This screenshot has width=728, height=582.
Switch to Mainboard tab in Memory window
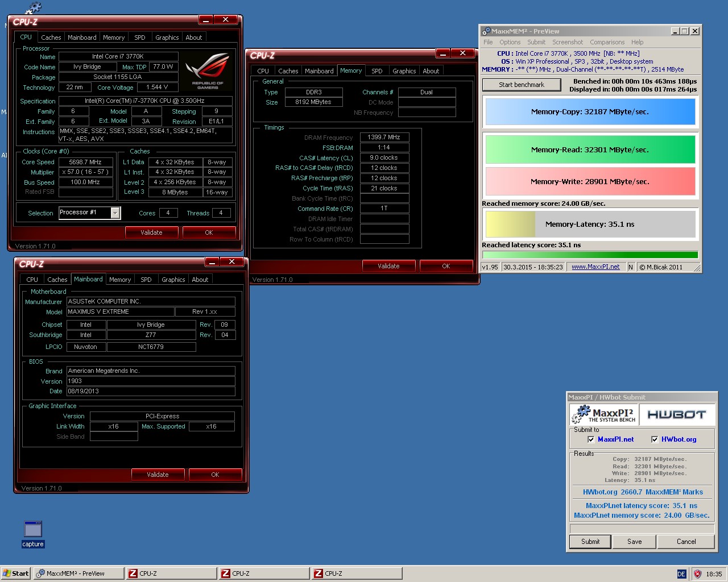pos(319,71)
